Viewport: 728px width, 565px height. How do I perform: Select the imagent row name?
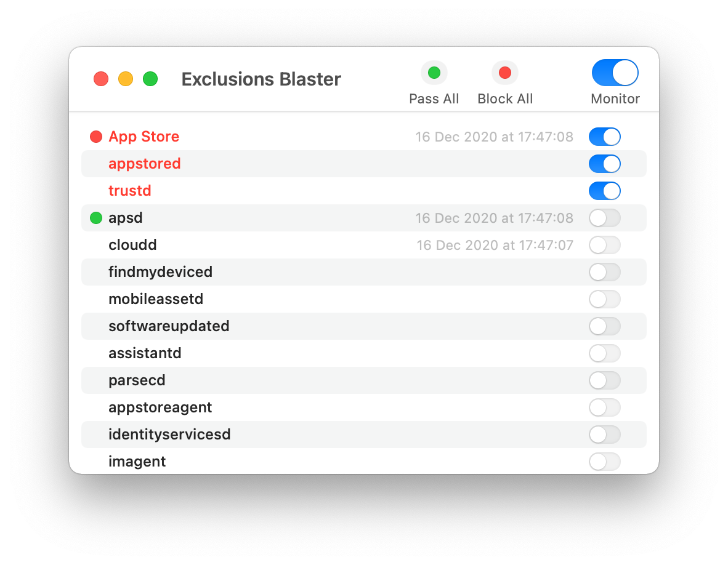[x=137, y=462]
